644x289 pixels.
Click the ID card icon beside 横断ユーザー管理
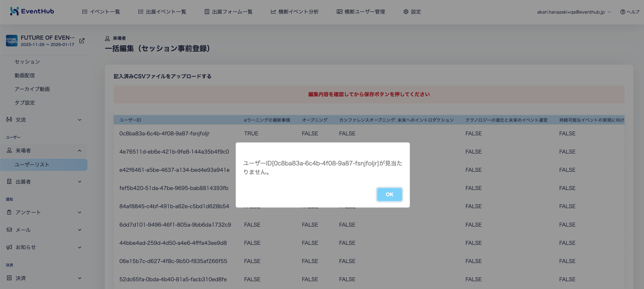[339, 12]
